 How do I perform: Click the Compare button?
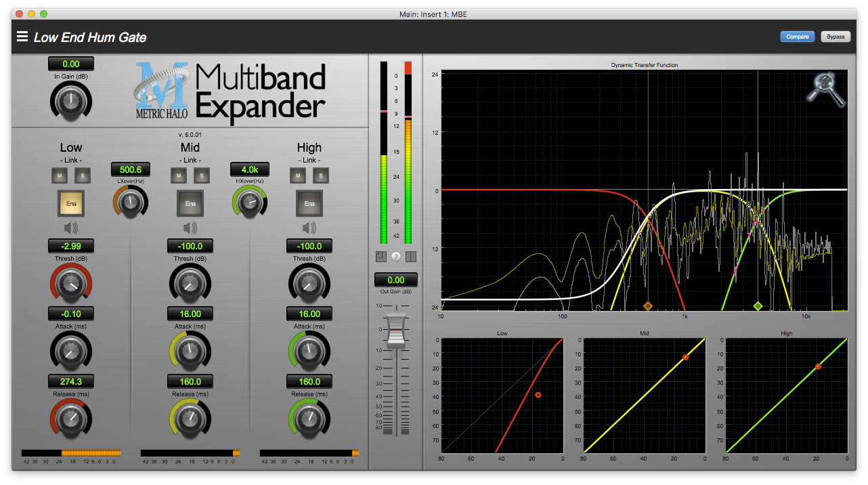[x=797, y=37]
